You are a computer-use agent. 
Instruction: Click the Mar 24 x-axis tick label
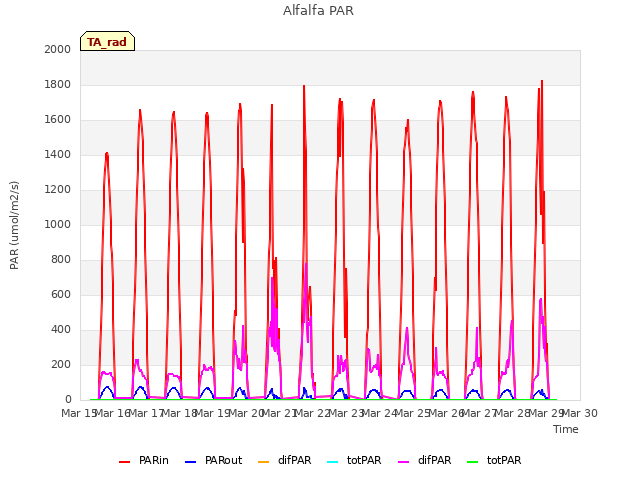380,413
